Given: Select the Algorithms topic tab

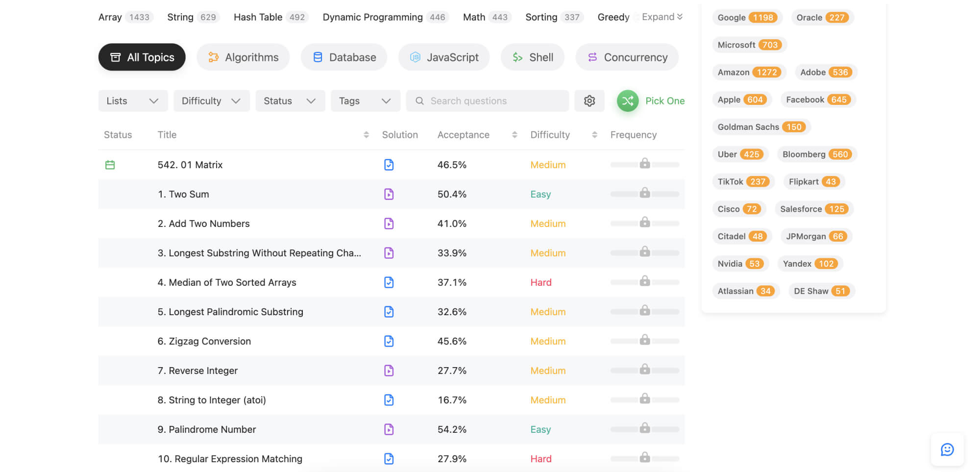Looking at the screenshot, I should pyautogui.click(x=243, y=57).
